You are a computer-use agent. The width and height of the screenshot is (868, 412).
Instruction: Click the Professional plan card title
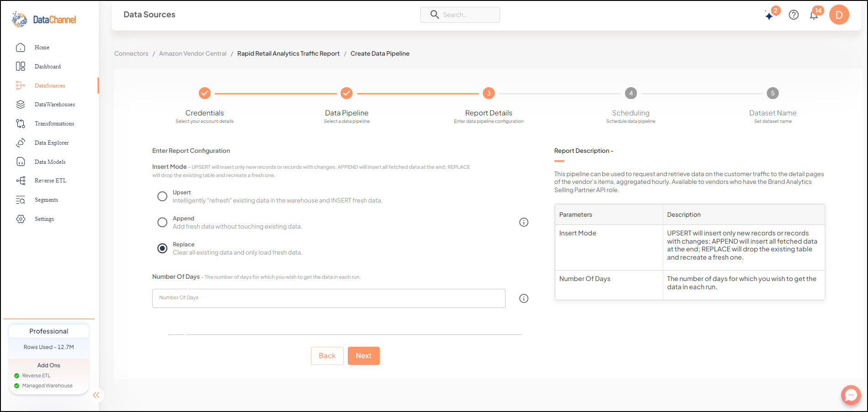coord(49,331)
